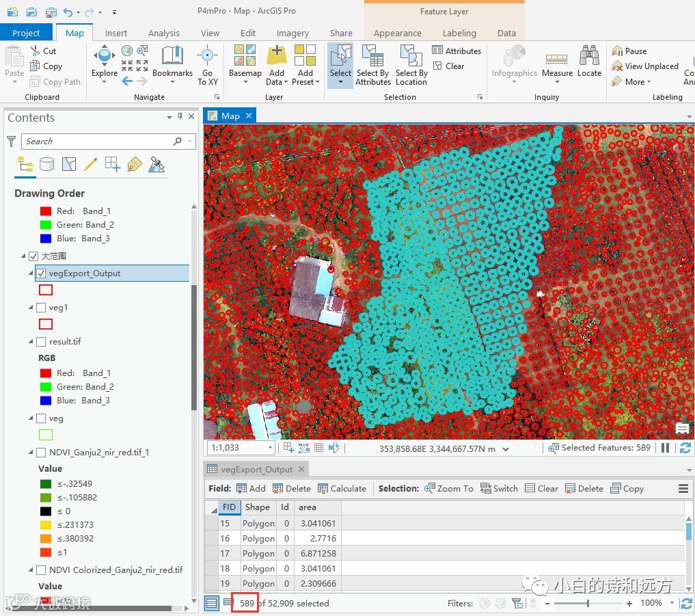Image resolution: width=695 pixels, height=616 pixels.
Task: Collapse the veg1 layer legend
Action: pos(31,308)
